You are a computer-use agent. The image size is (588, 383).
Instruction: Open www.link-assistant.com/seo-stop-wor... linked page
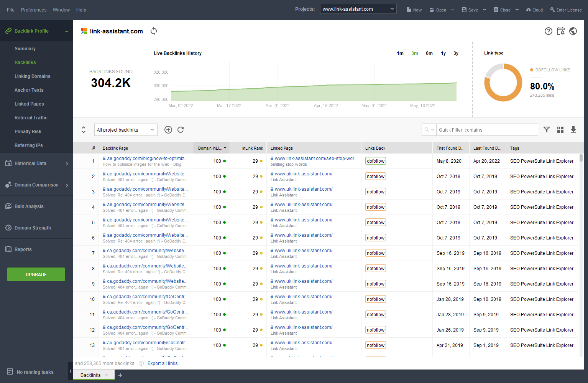[x=316, y=158]
